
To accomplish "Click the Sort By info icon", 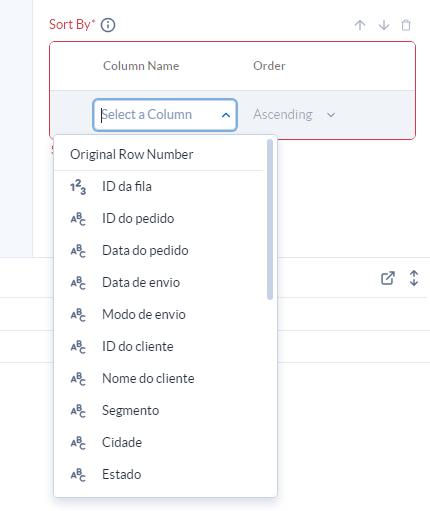I will pos(108,25).
